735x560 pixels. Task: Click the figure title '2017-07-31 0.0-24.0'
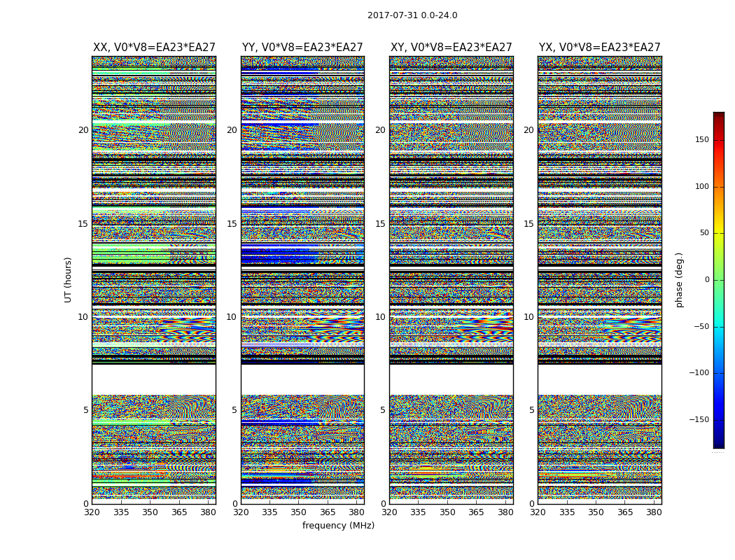(412, 15)
